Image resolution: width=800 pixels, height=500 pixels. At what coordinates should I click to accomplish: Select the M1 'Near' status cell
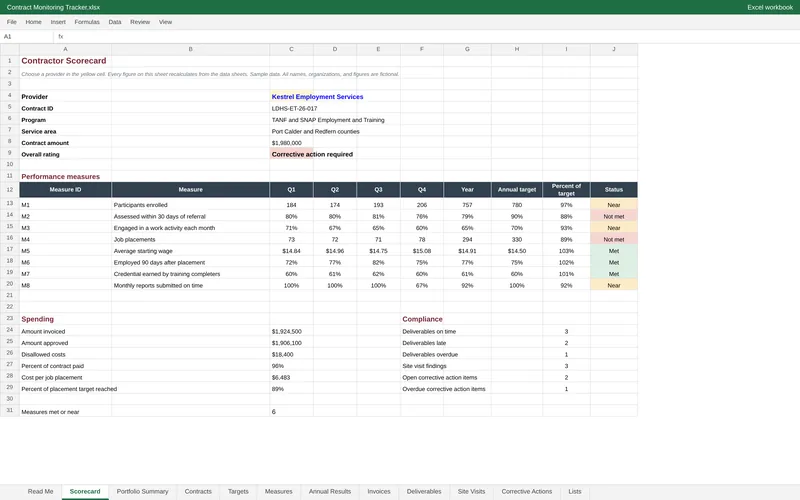[x=614, y=205]
